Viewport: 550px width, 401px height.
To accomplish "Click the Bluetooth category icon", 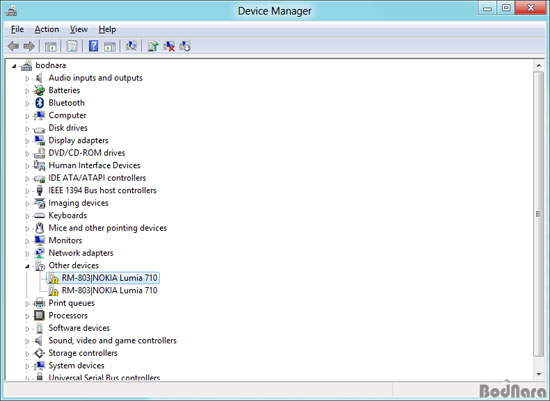I will click(39, 103).
